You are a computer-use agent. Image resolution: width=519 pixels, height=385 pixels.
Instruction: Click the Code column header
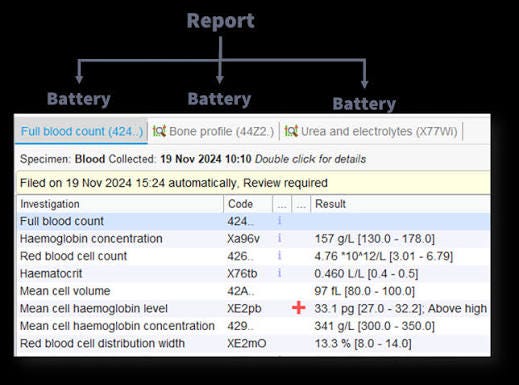tap(248, 204)
